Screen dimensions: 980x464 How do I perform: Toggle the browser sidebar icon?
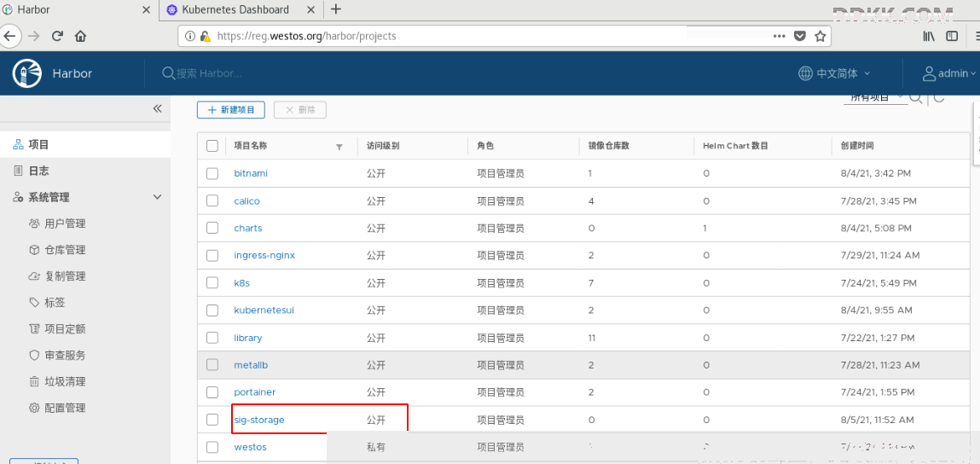(x=952, y=37)
